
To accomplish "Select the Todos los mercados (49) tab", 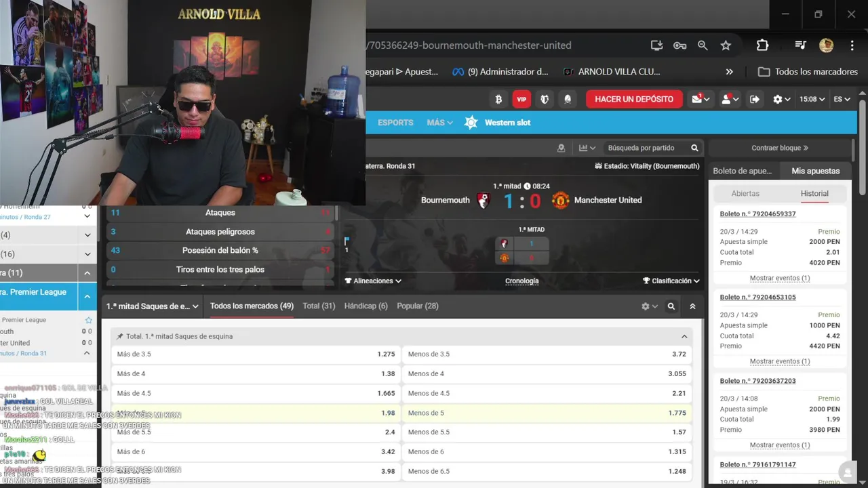I will pyautogui.click(x=252, y=306).
